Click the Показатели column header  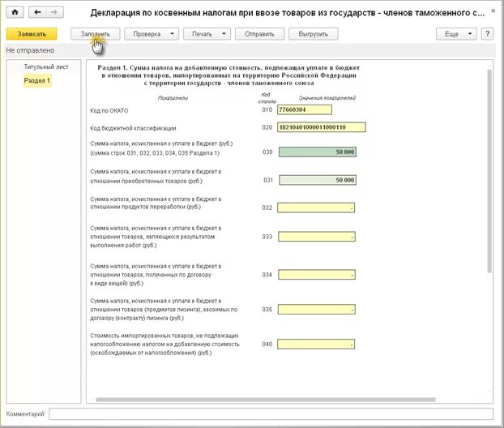[x=173, y=98]
